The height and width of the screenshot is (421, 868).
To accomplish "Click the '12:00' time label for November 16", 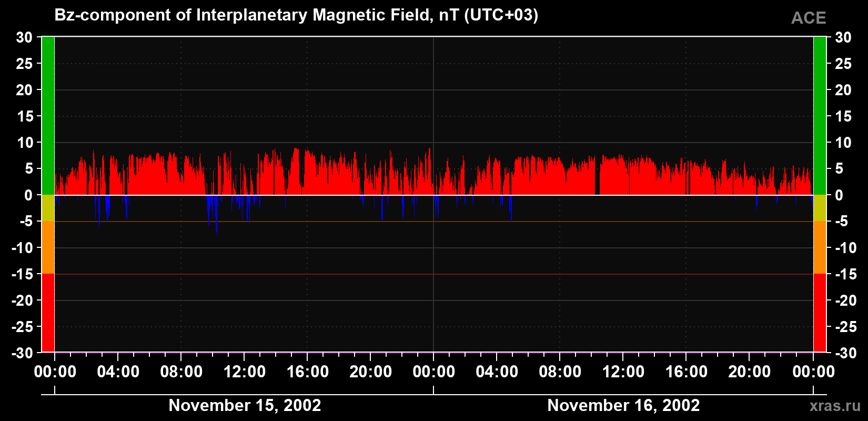I will [623, 372].
